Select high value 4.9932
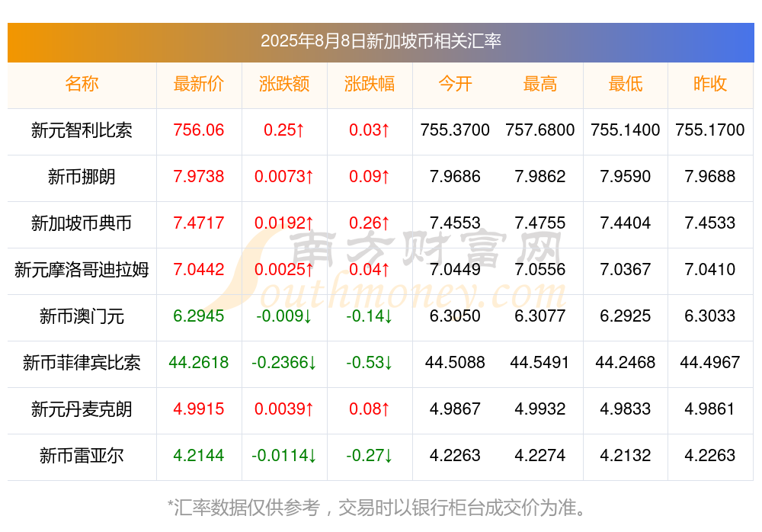The image size is (762, 532). point(540,409)
